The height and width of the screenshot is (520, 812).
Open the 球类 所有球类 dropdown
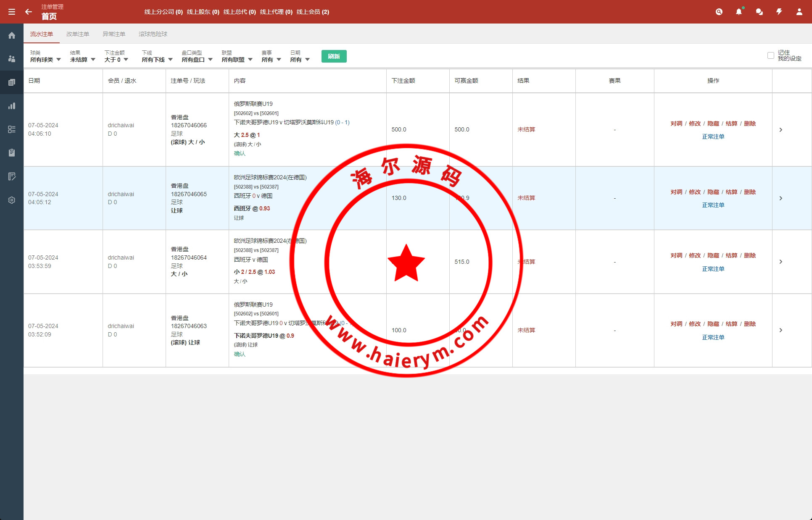pos(45,60)
